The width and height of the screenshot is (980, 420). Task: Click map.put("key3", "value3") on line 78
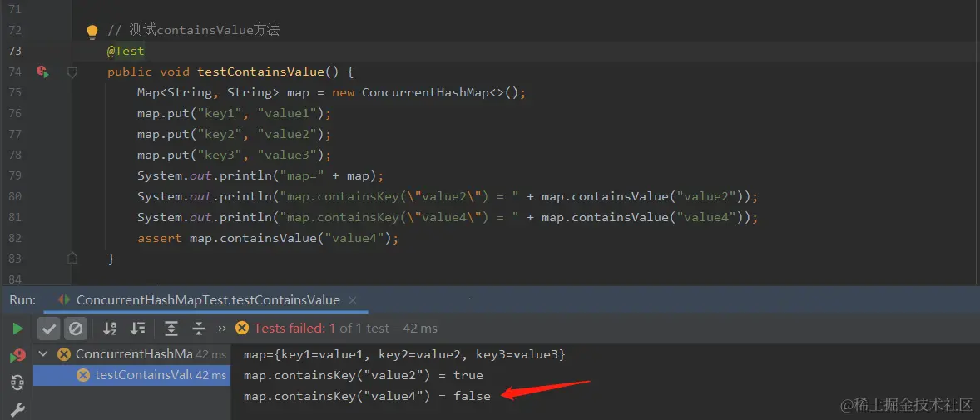click(235, 155)
